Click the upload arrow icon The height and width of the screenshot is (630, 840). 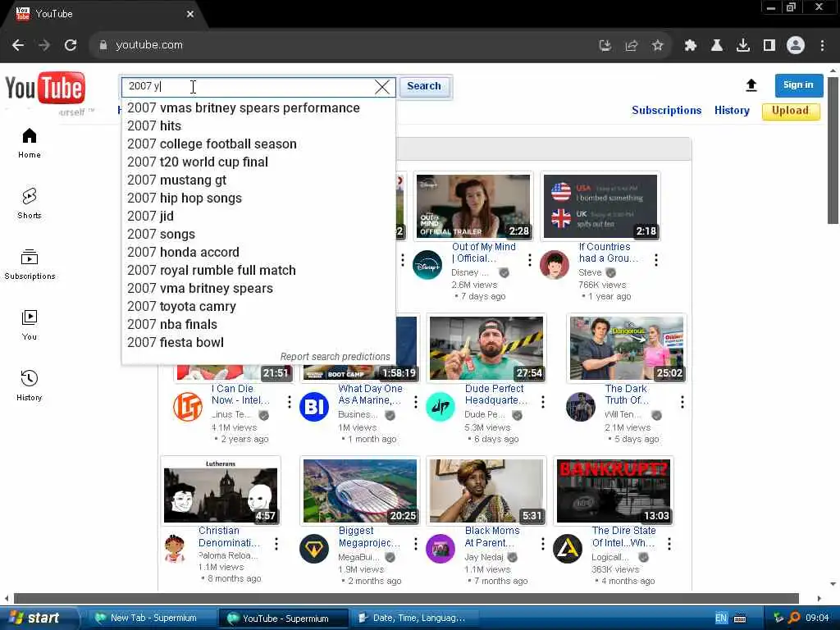(x=751, y=85)
